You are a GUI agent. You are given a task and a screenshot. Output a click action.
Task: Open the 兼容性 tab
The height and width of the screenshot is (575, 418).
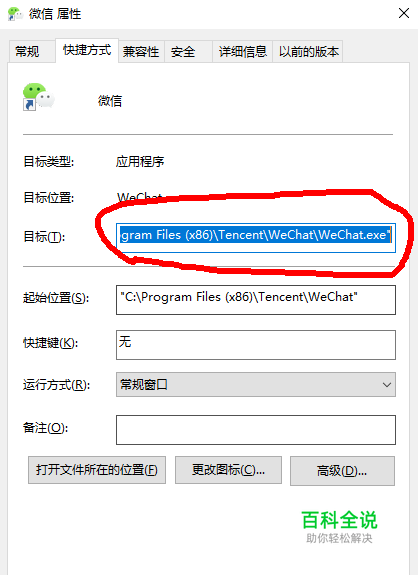(x=141, y=51)
